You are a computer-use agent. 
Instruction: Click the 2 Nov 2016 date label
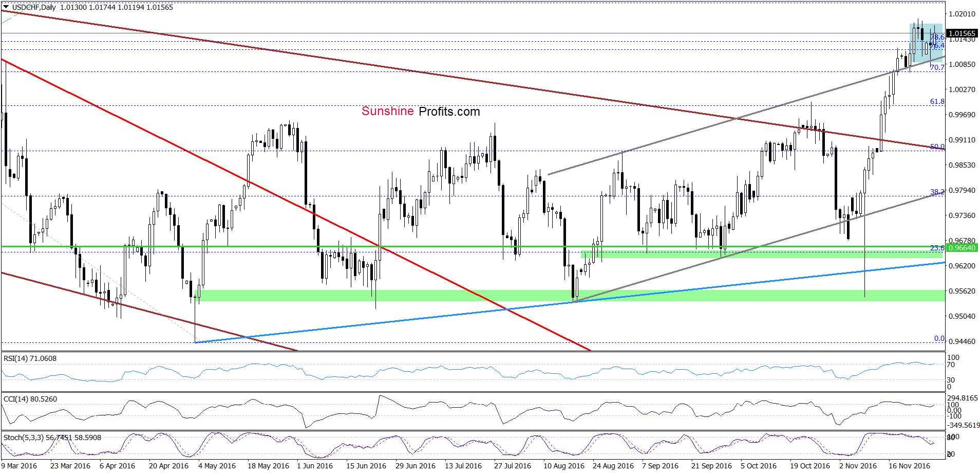[x=858, y=466]
